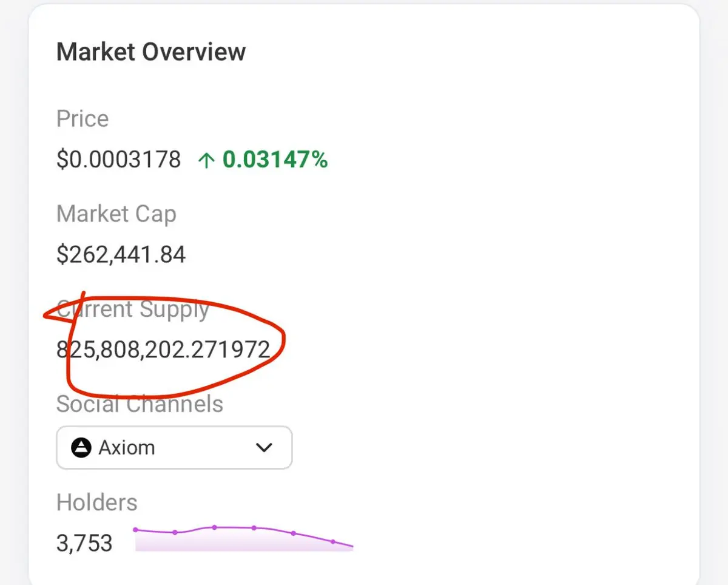Click the holders count 3,753
This screenshot has width=728, height=585.
pyautogui.click(x=84, y=543)
